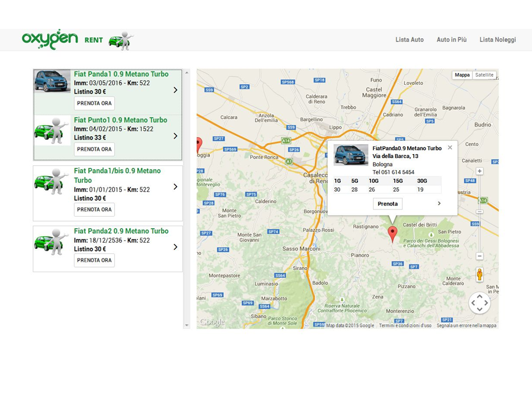Pan the map up with arrow control

click(479, 296)
